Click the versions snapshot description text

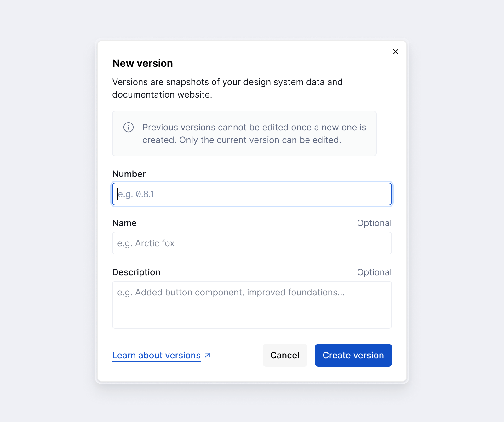click(x=227, y=88)
